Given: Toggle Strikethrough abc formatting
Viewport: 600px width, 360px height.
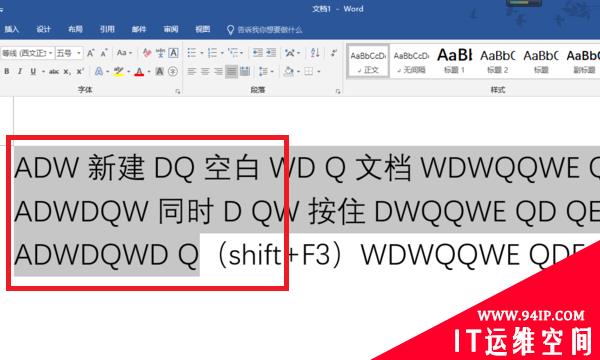Looking at the screenshot, I should [54, 72].
